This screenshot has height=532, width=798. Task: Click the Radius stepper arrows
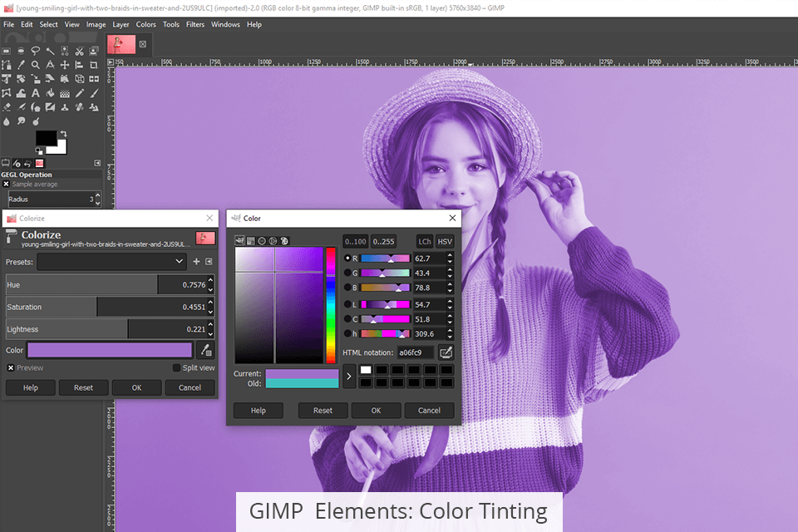[x=98, y=199]
